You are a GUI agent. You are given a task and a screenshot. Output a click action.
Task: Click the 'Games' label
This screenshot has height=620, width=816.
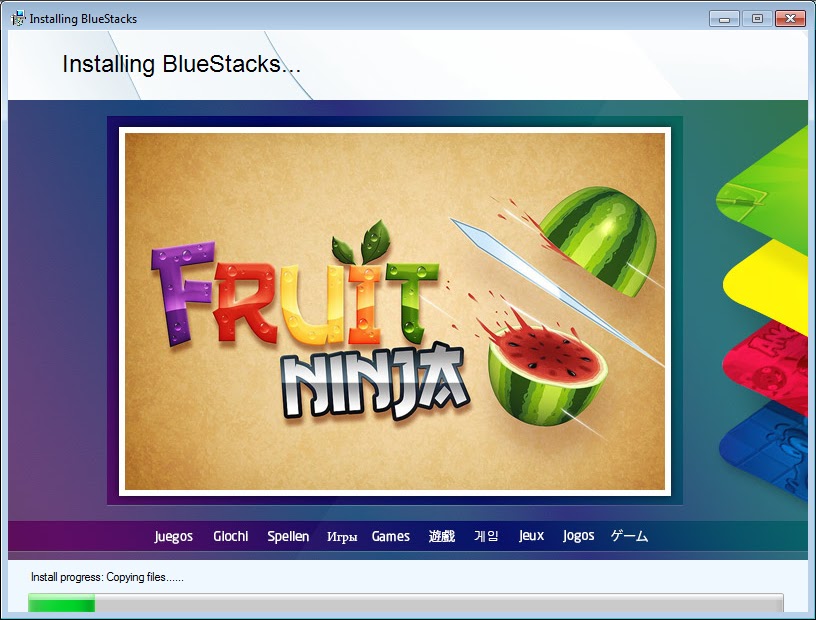(390, 536)
